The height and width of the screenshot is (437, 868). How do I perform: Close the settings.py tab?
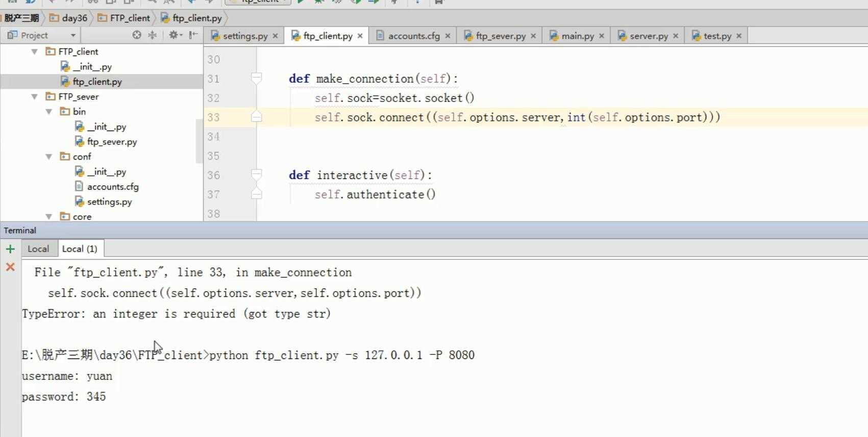pyautogui.click(x=275, y=36)
